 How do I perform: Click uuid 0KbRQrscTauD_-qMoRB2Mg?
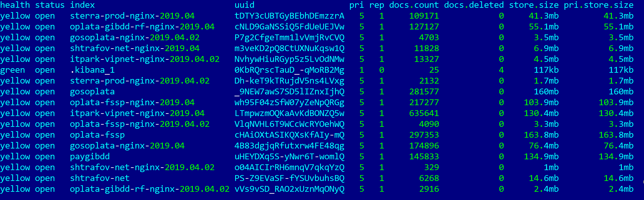[290, 70]
